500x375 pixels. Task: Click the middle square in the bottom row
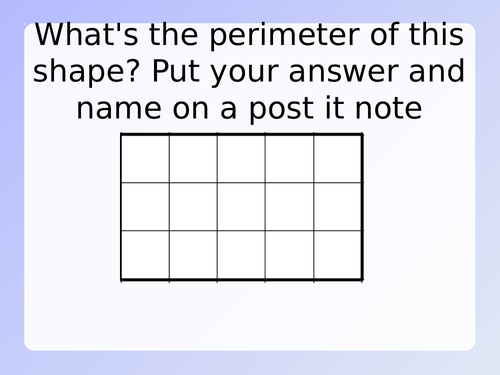[241, 255]
